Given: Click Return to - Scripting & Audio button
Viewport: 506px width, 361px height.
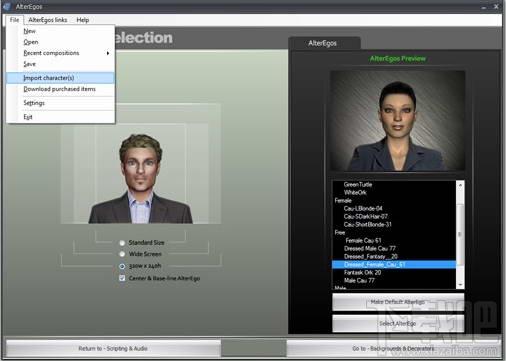Looking at the screenshot, I should tap(113, 348).
